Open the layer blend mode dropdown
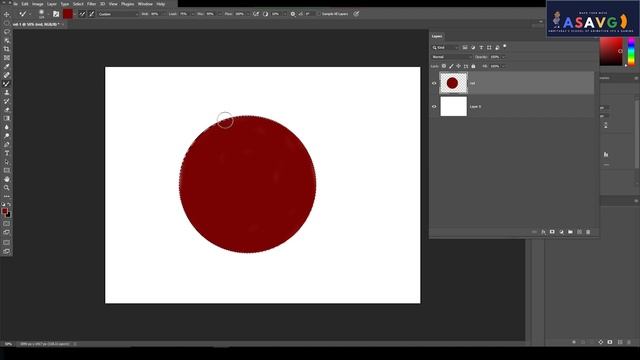 pyautogui.click(x=451, y=57)
